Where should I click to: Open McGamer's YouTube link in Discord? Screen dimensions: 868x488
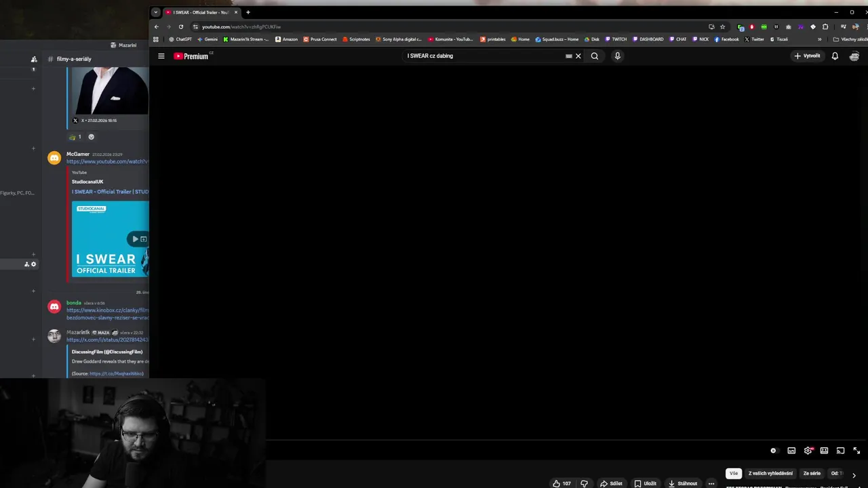[x=107, y=161]
